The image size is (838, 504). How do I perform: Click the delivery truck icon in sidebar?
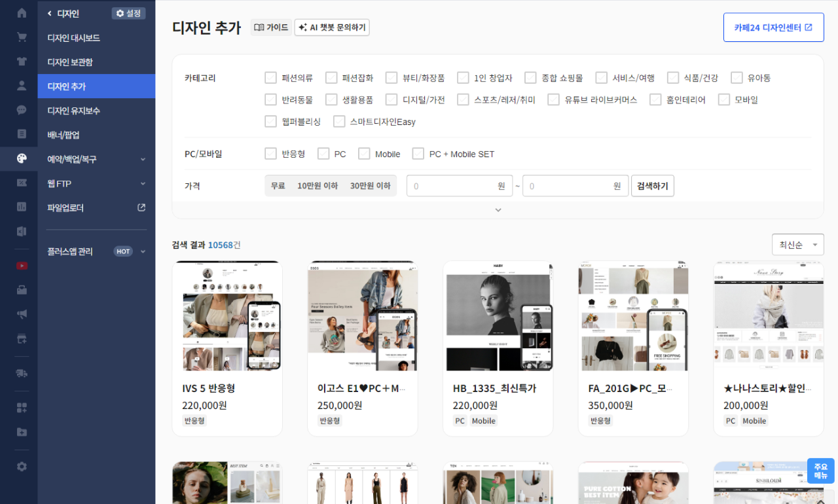click(22, 373)
